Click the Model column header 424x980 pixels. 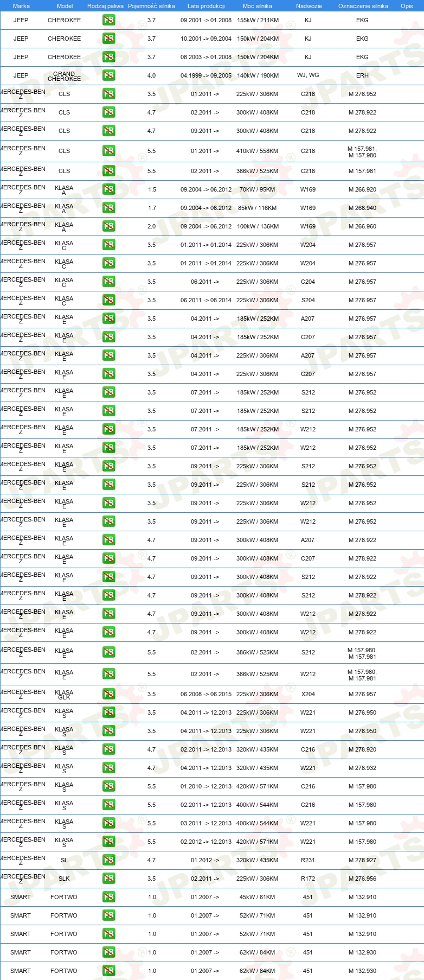coord(65,6)
